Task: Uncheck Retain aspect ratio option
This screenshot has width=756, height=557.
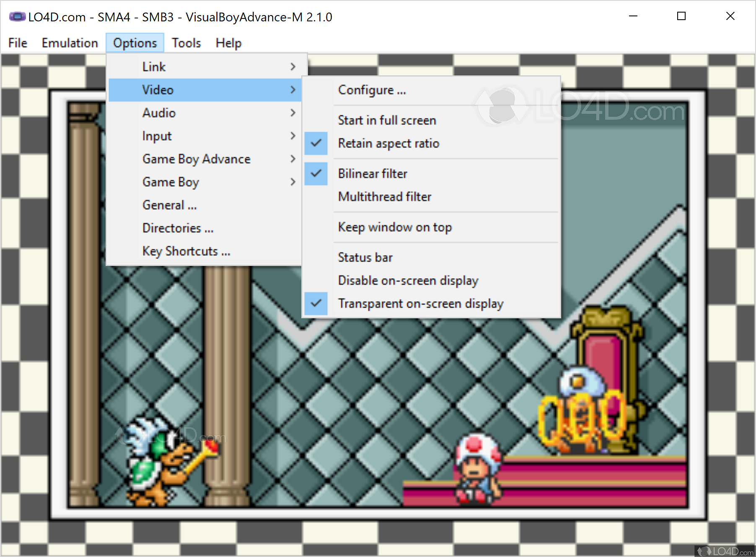Action: (388, 144)
